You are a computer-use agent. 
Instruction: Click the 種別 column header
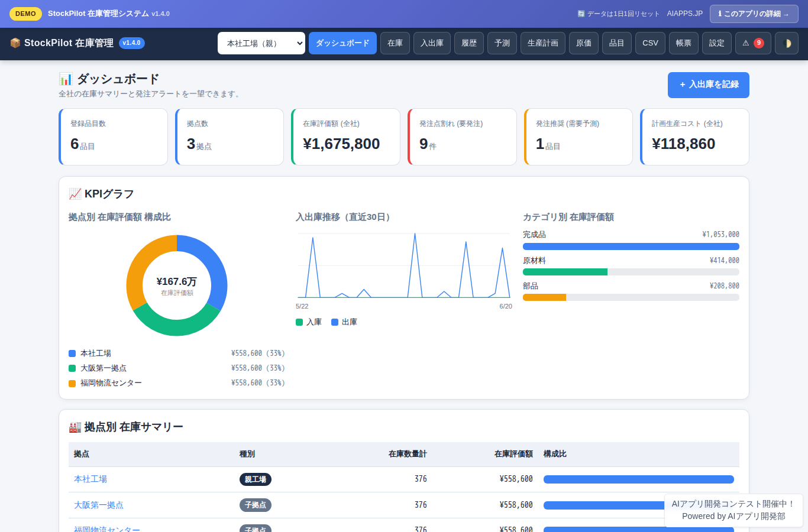(x=247, y=454)
